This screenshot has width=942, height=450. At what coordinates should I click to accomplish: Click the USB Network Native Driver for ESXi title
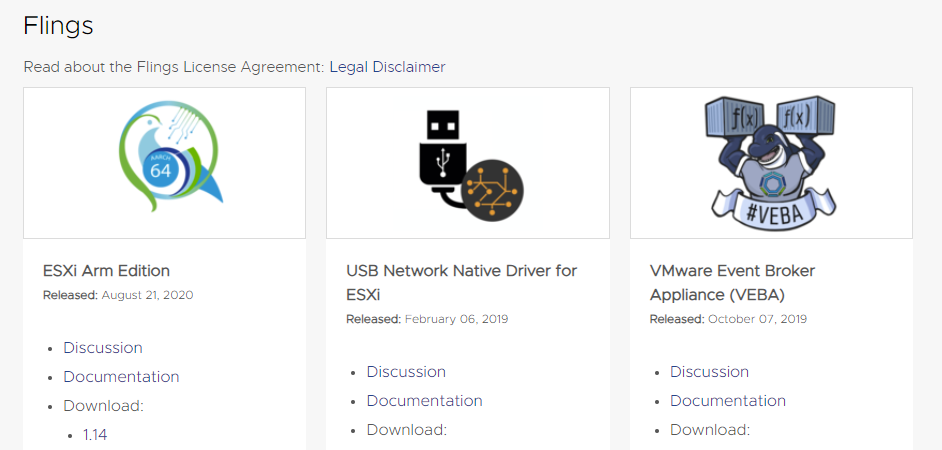click(461, 283)
